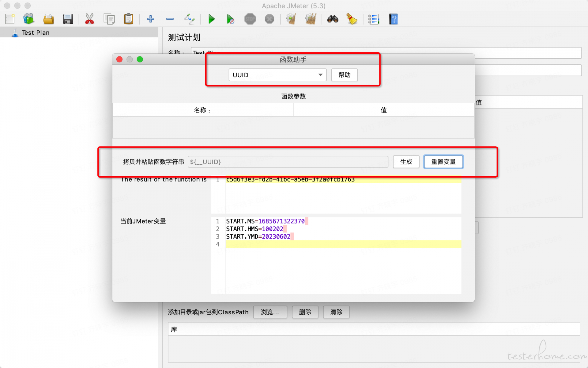Click the Toggle enable/disable icon
Image resolution: width=588 pixels, height=368 pixels.
189,19
